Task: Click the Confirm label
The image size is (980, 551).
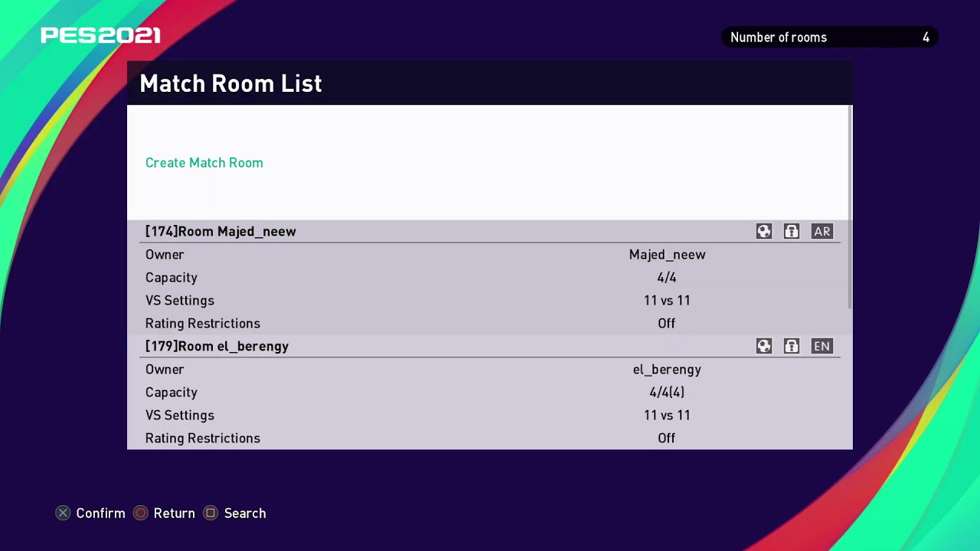Action: (x=100, y=514)
